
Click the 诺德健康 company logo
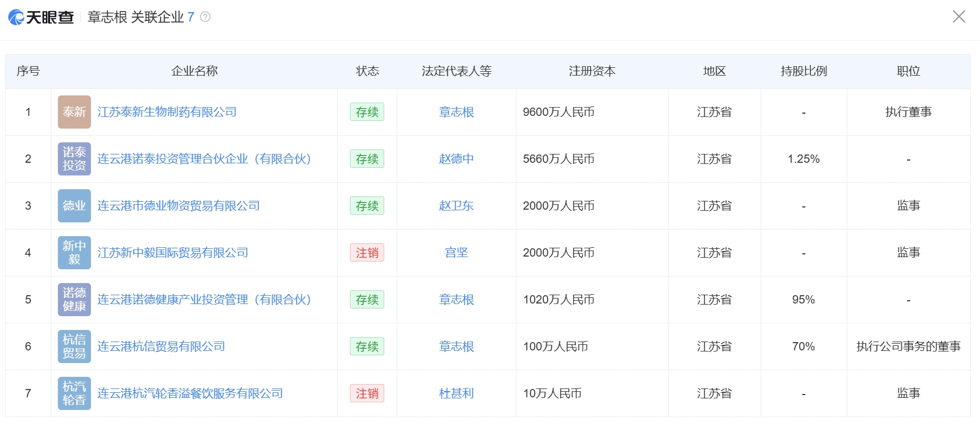pos(74,300)
